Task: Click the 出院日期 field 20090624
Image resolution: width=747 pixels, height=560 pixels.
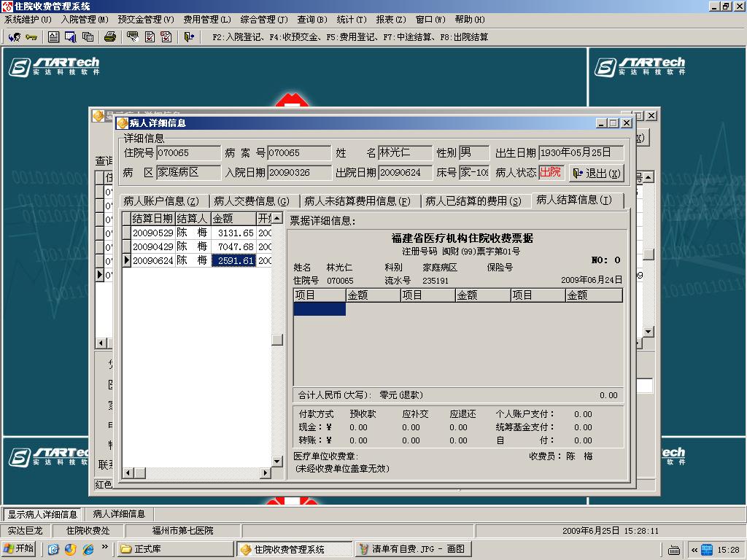Action: pyautogui.click(x=405, y=172)
